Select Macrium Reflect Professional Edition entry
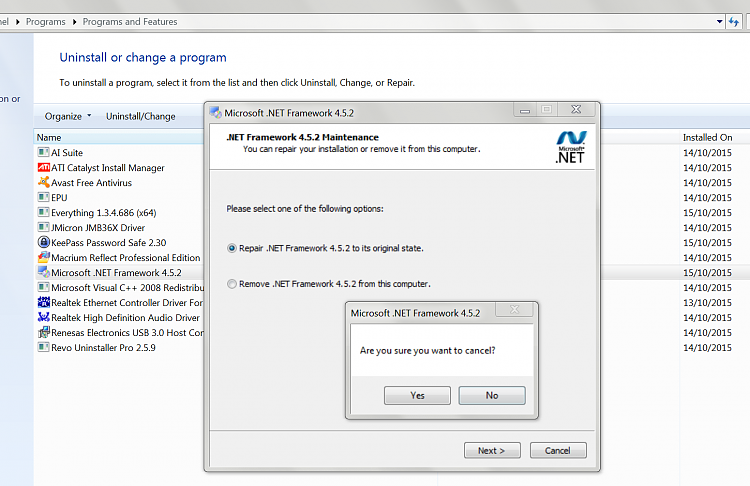Screen dimensions: 750x486 (x=126, y=257)
